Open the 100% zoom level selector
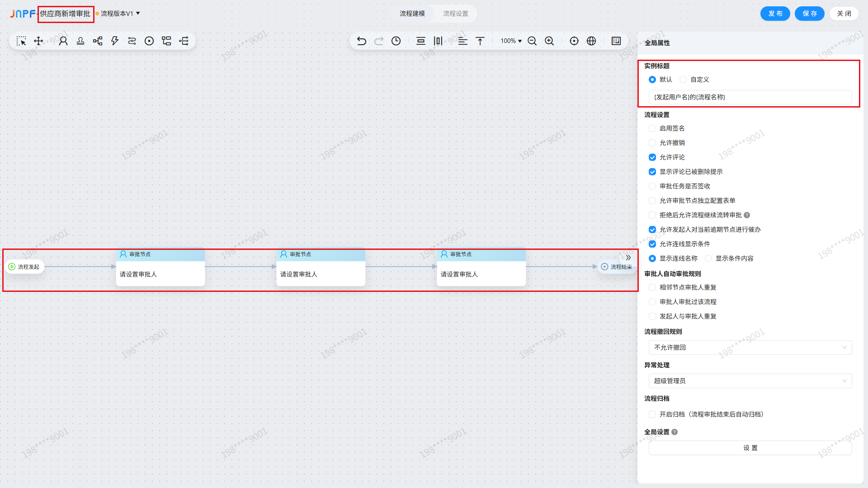 (511, 41)
